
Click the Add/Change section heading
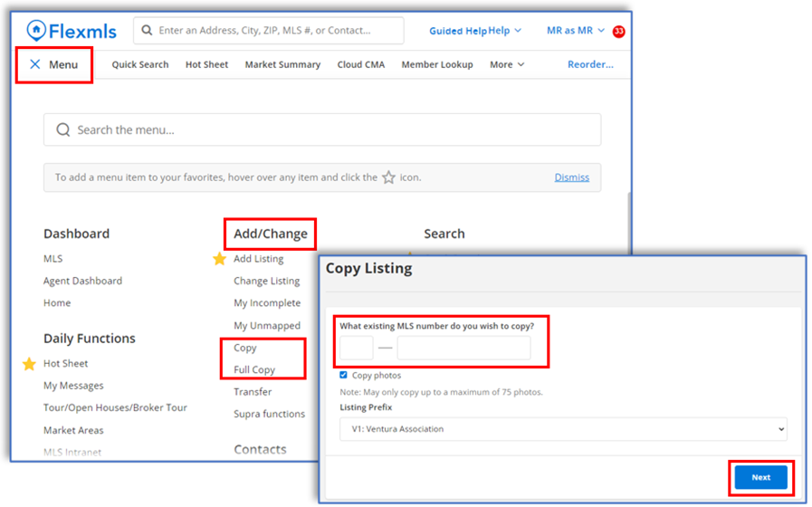coord(271,234)
